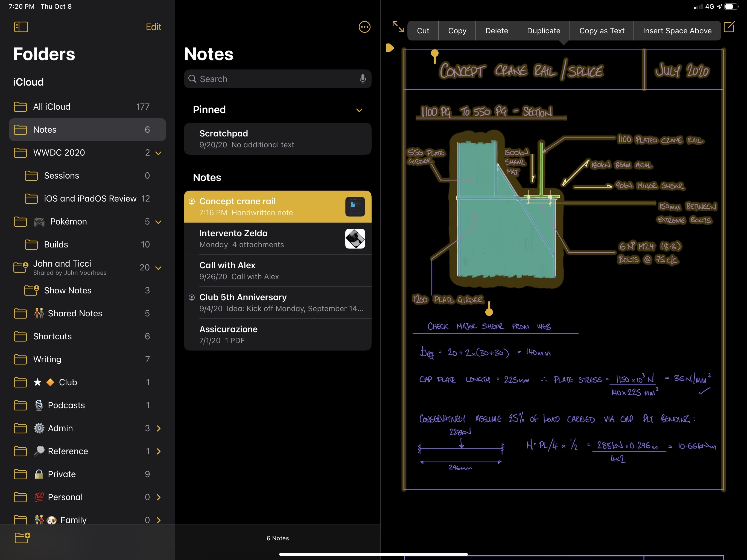This screenshot has width=747, height=560.
Task: Tap the iCloud account heading
Action: click(x=28, y=82)
